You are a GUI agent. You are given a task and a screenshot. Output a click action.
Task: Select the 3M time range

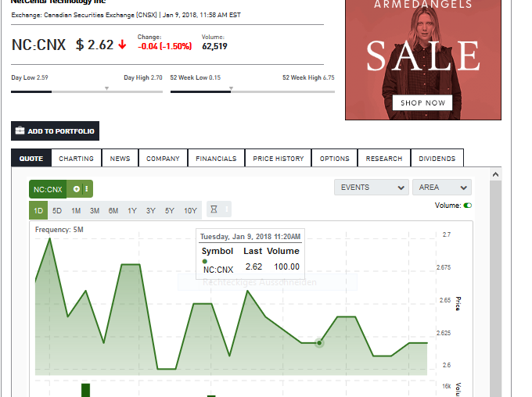pyautogui.click(x=95, y=210)
